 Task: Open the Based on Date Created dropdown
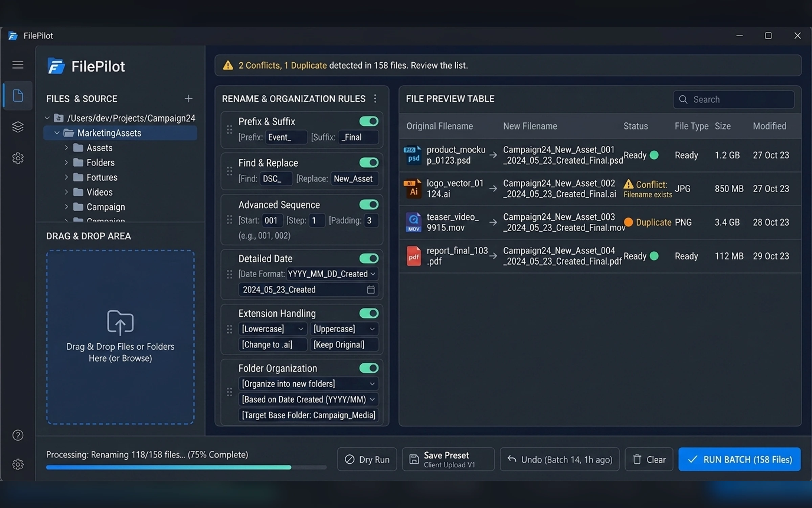tap(309, 400)
